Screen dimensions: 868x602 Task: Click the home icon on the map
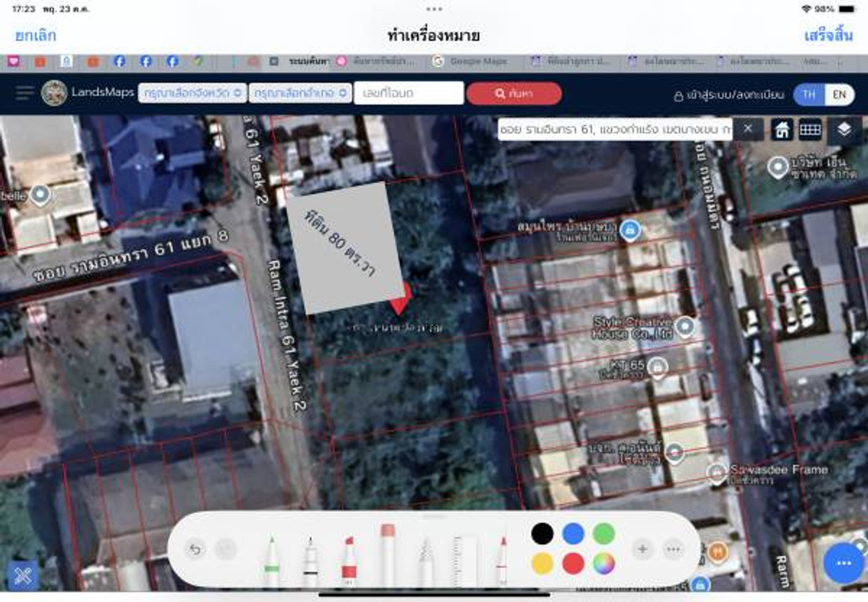pyautogui.click(x=782, y=130)
